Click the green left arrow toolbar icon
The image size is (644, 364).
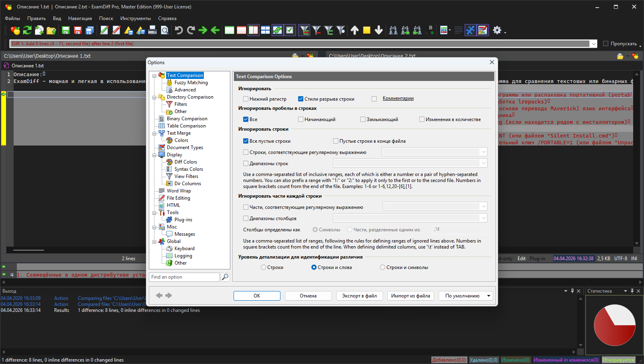[x=215, y=30]
